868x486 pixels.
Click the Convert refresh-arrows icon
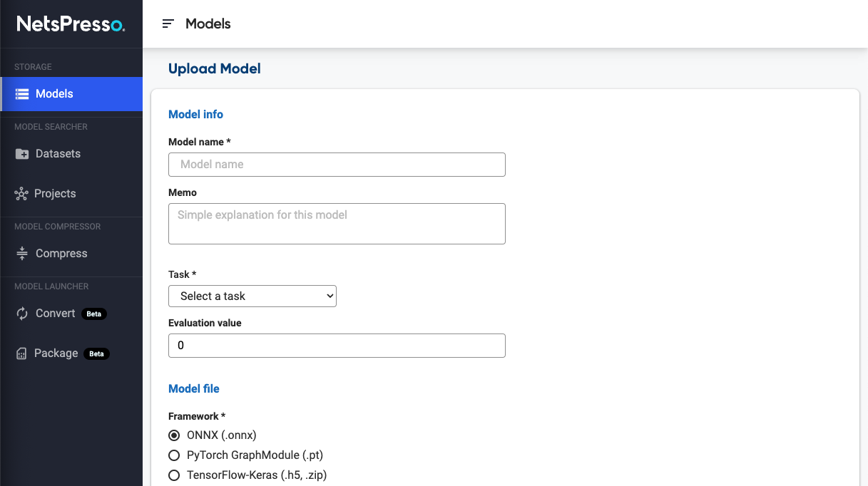(22, 314)
